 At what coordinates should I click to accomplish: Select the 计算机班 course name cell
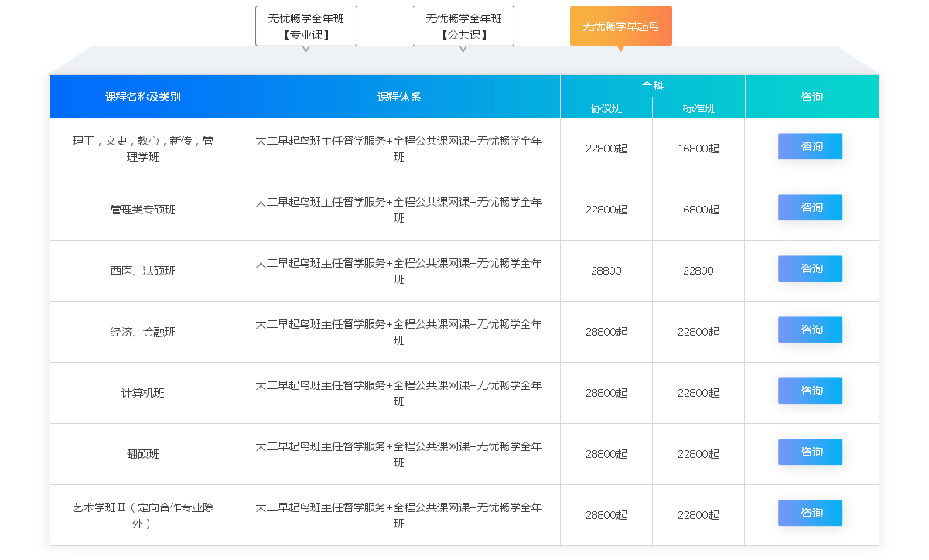pyautogui.click(x=143, y=393)
